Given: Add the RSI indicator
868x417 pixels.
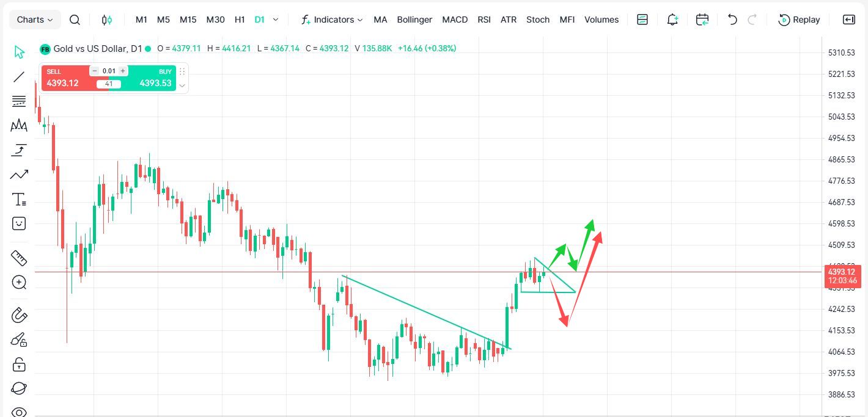Looking at the screenshot, I should click(484, 20).
